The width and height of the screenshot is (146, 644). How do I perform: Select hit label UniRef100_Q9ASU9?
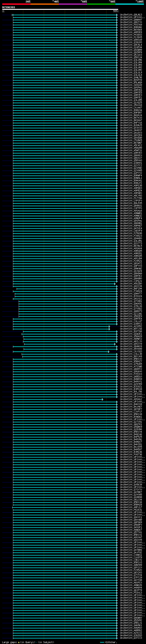coord(131,40)
